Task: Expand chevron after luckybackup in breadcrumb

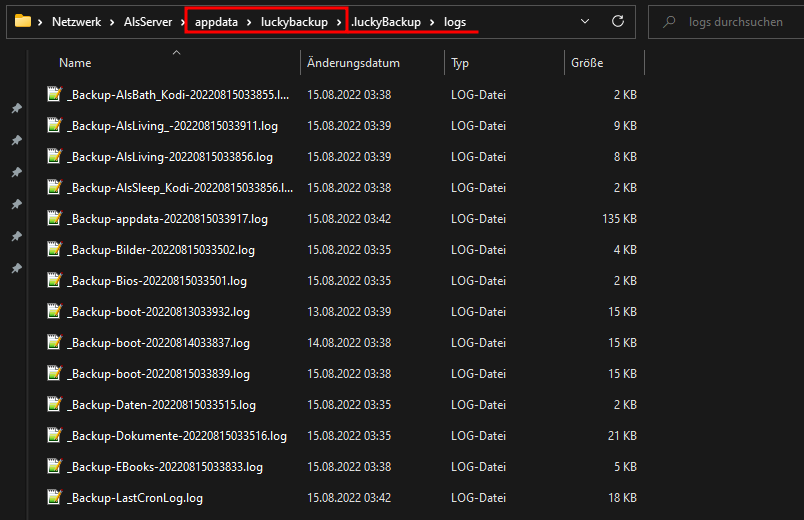Action: click(x=339, y=22)
